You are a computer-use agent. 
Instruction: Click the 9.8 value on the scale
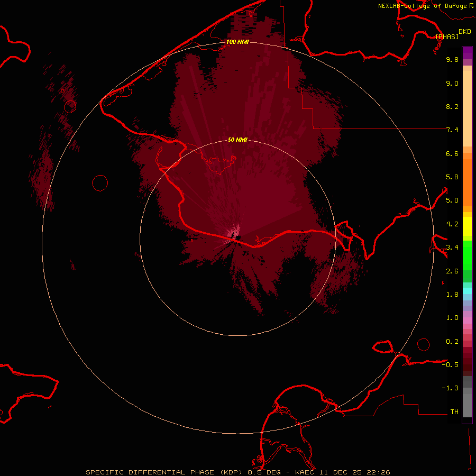pos(452,59)
